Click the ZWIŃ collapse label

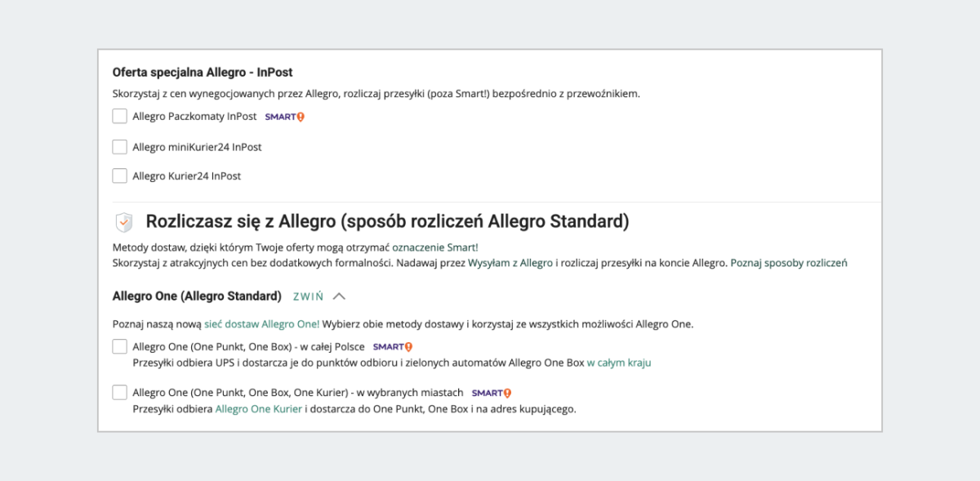(x=308, y=296)
